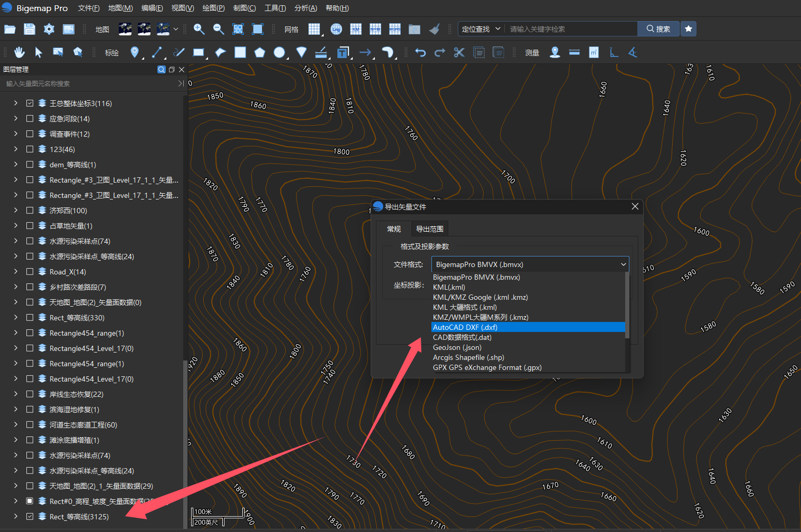Open the 文件格式 dropdown combo box
The width and height of the screenshot is (801, 532).
(530, 264)
